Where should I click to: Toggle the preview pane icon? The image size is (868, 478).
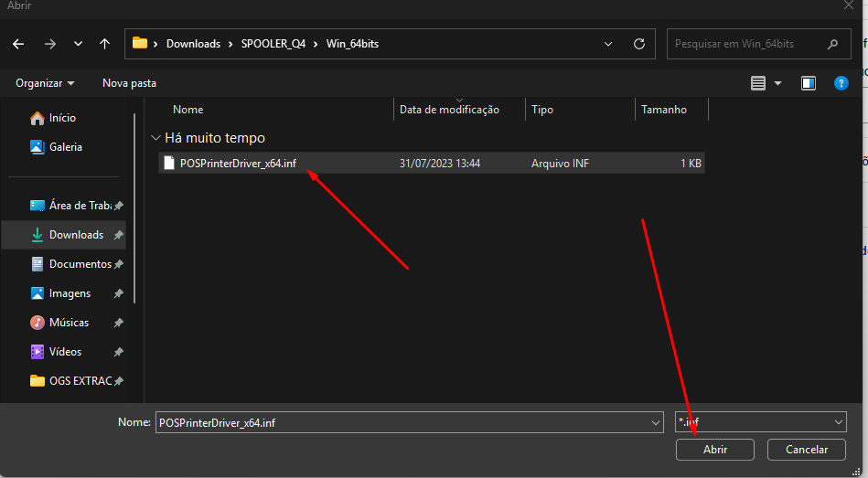point(809,83)
